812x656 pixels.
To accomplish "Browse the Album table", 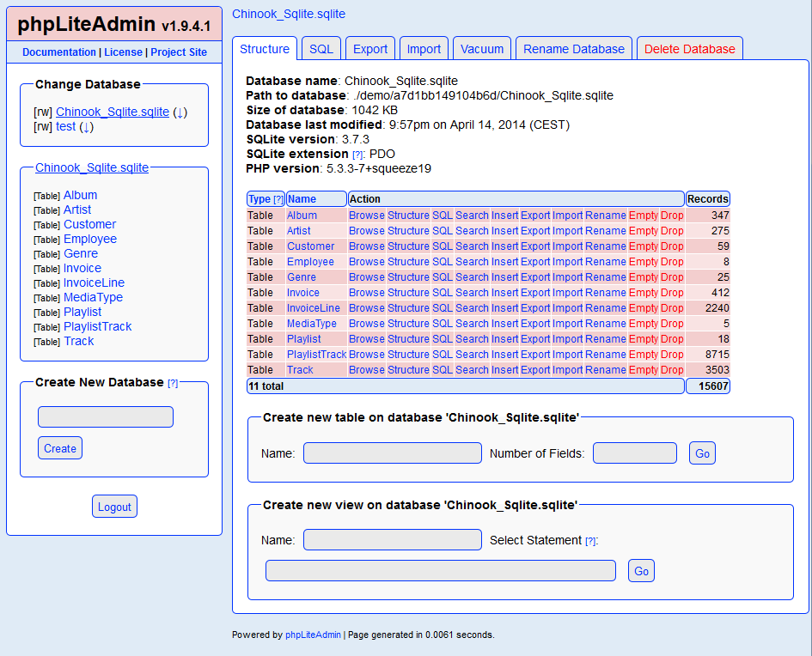I will [x=367, y=216].
